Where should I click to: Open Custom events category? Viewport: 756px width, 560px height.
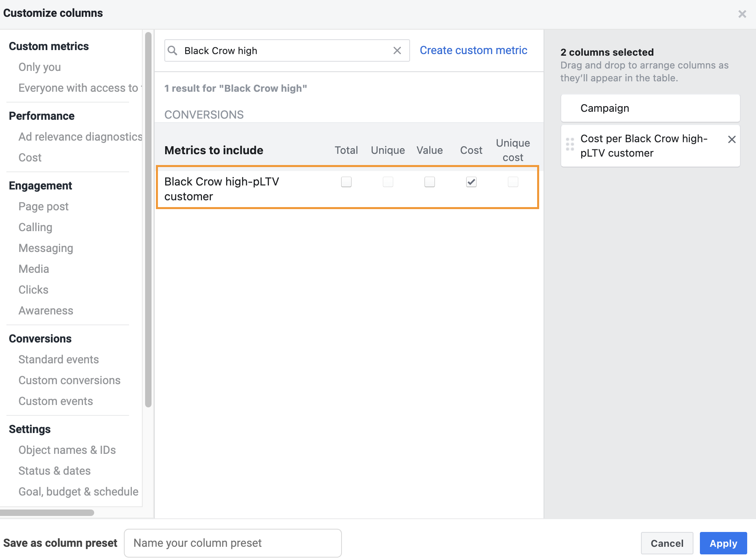(x=56, y=401)
